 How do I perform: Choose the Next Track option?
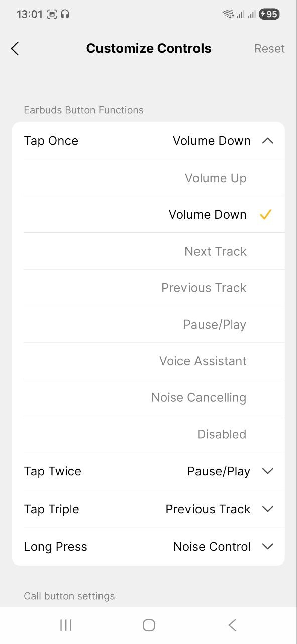[154, 251]
